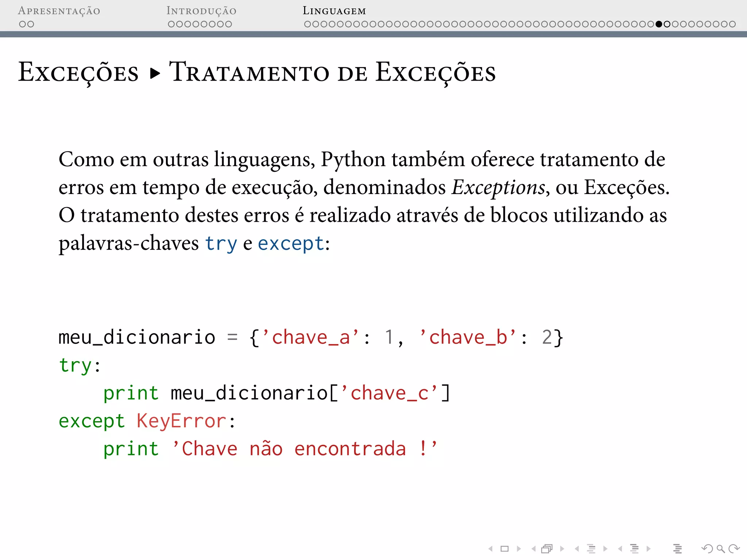
Task: Click the blue 'try' keyword in paragraph
Action: (221, 244)
